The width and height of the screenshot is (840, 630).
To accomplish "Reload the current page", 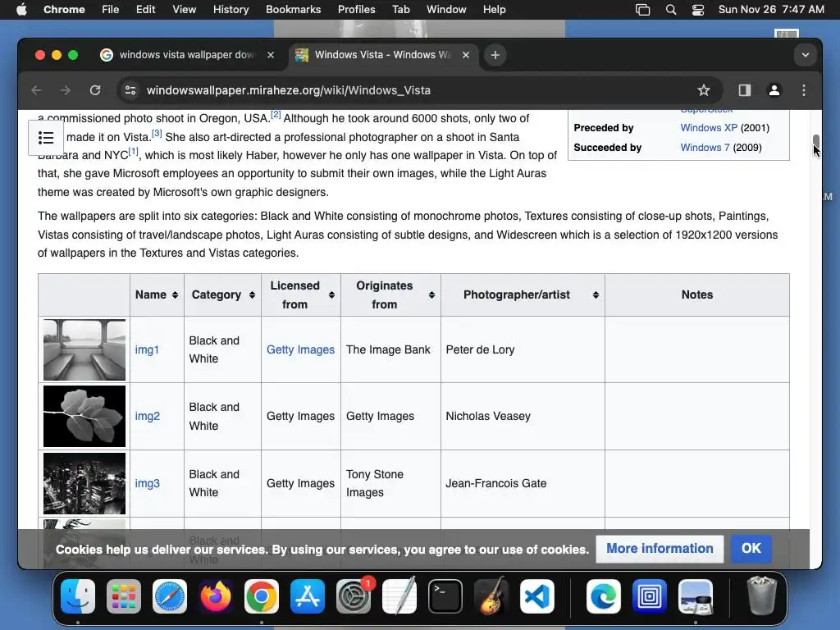I will click(x=95, y=90).
